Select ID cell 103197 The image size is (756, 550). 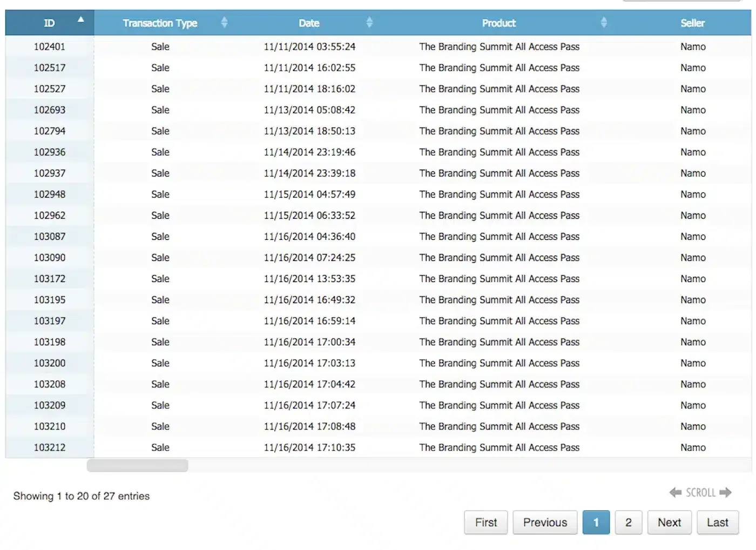(50, 320)
